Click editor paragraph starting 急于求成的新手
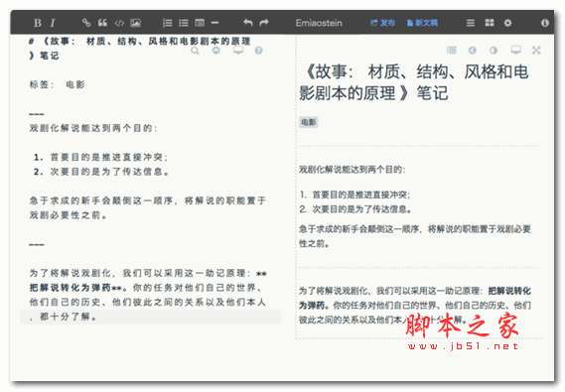 [147, 207]
